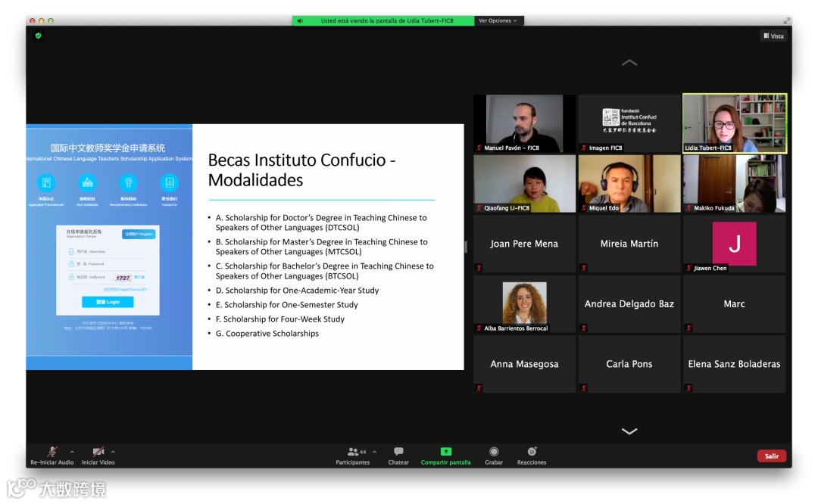Click Contact Us icon in slide
Screen dimensions: 818x504
[169, 182]
